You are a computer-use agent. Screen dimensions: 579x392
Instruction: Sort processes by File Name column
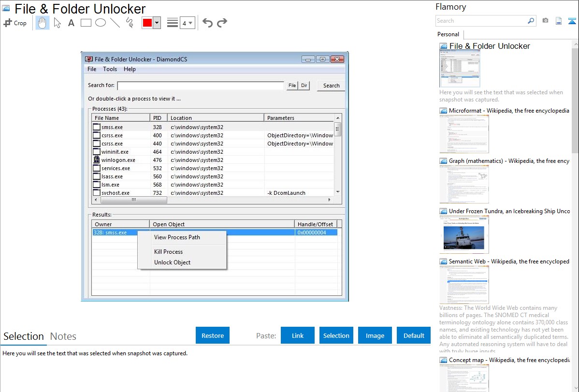[x=121, y=118]
